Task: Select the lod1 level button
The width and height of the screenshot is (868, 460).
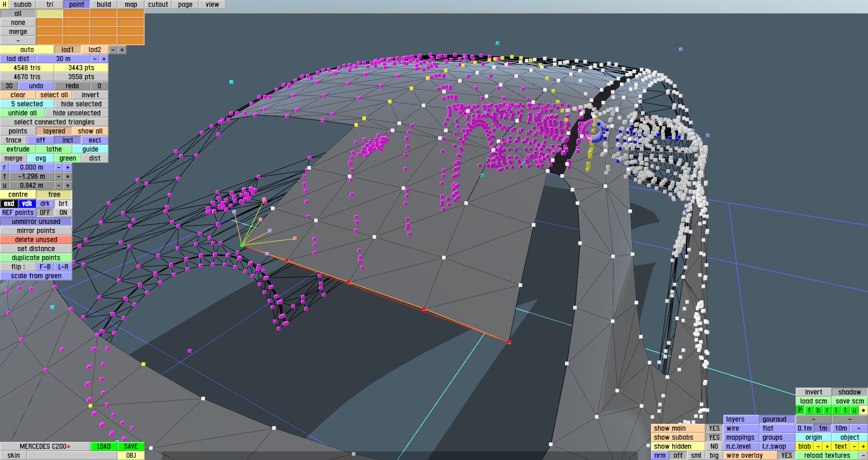Action: pyautogui.click(x=68, y=50)
